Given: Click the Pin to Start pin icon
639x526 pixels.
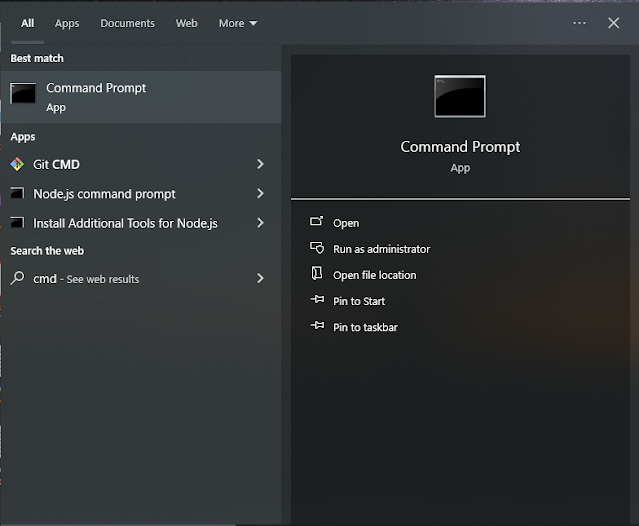Looking at the screenshot, I should 317,300.
